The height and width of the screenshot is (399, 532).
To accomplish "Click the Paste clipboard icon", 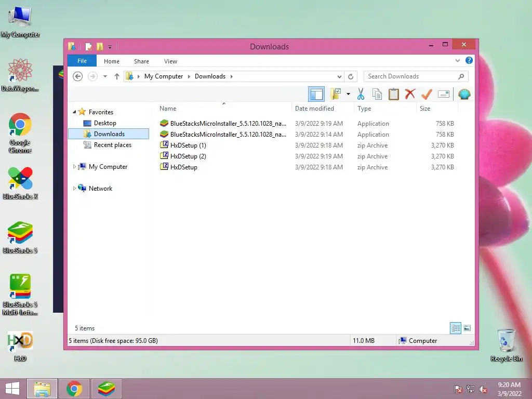I will coord(394,94).
